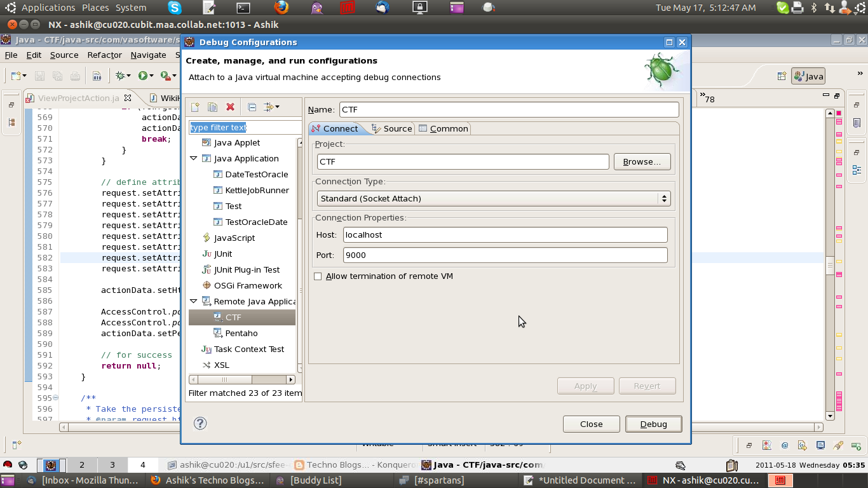This screenshot has width=868, height=488.
Task: Enable Allow termination of remote VM
Action: pyautogui.click(x=318, y=276)
